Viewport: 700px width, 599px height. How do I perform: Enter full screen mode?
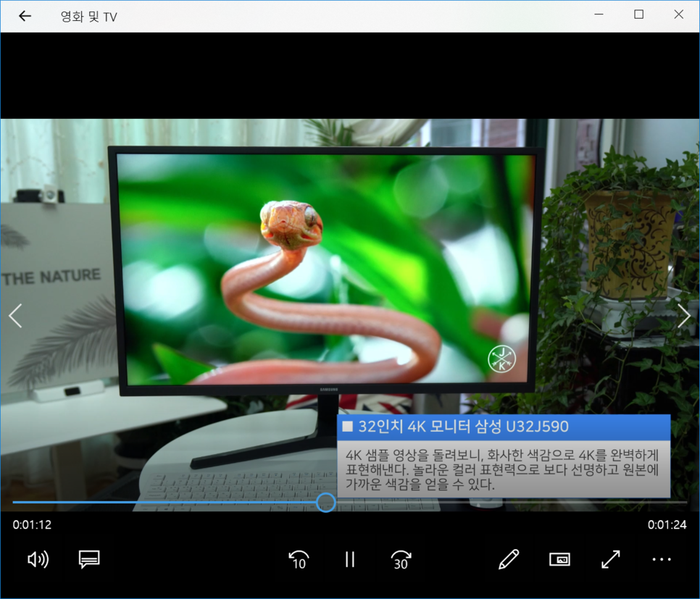point(611,559)
